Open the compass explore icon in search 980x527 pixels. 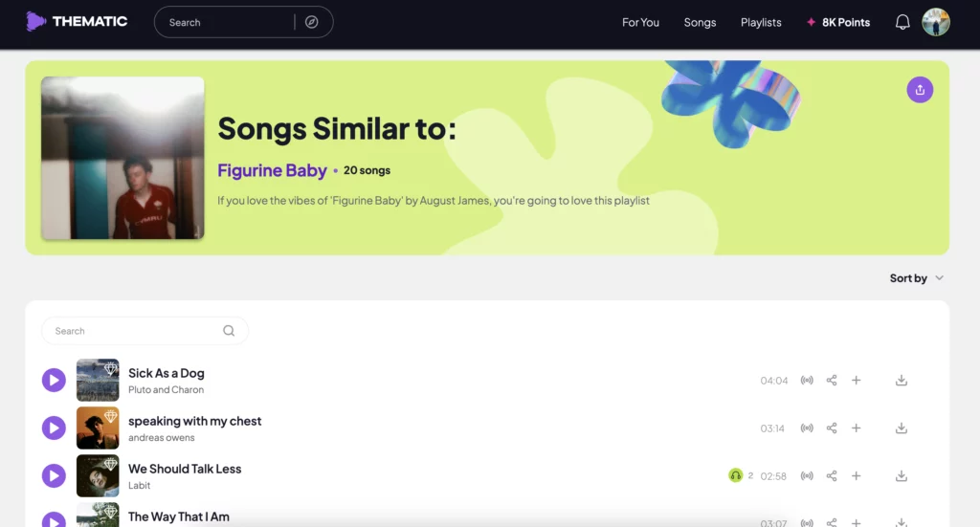[312, 22]
